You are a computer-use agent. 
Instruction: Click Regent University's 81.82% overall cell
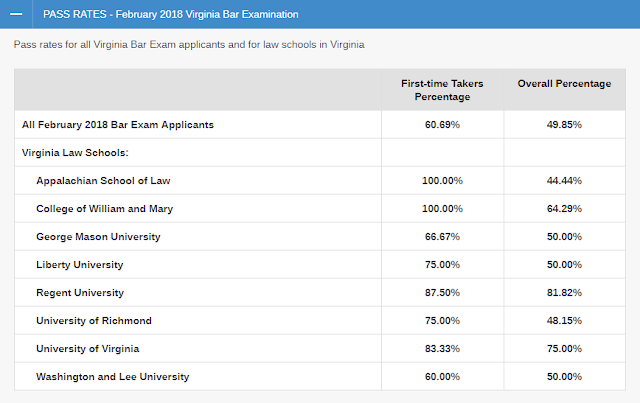563,293
